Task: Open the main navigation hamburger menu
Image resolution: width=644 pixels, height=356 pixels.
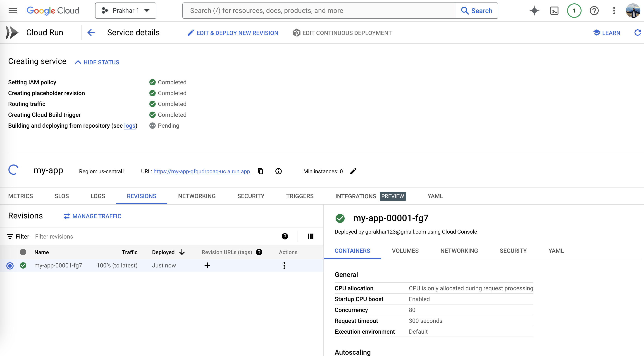Action: pos(12,10)
